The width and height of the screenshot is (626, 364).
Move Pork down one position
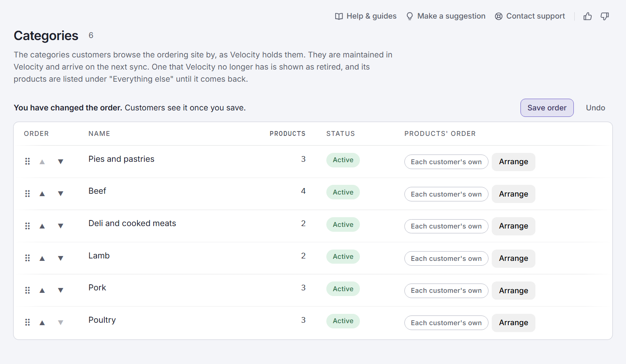click(x=61, y=290)
